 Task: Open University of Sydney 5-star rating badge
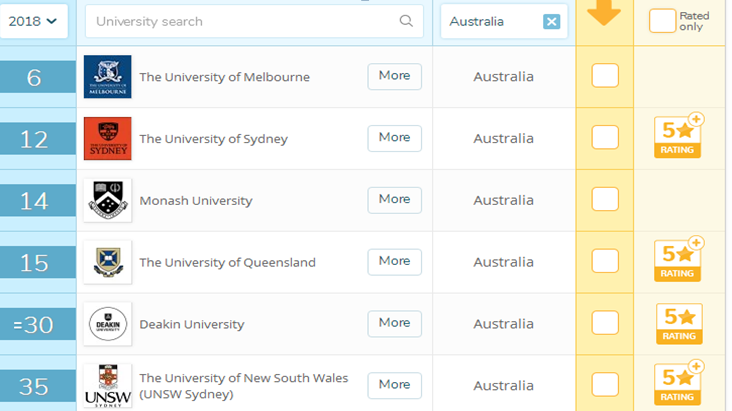coord(679,137)
